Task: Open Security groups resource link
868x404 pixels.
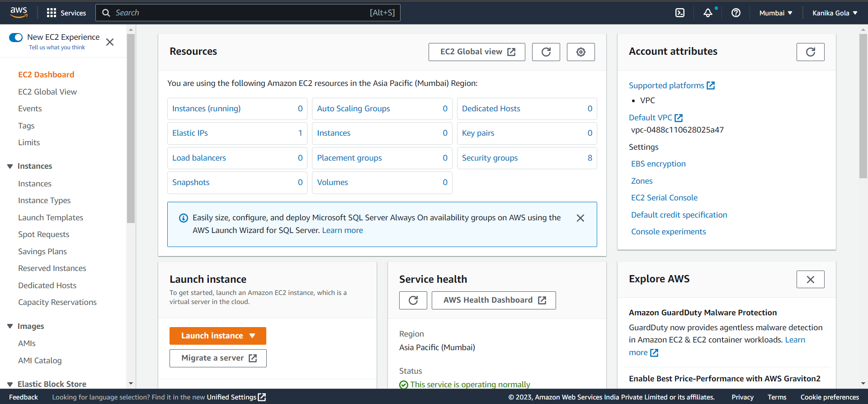Action: pos(490,158)
